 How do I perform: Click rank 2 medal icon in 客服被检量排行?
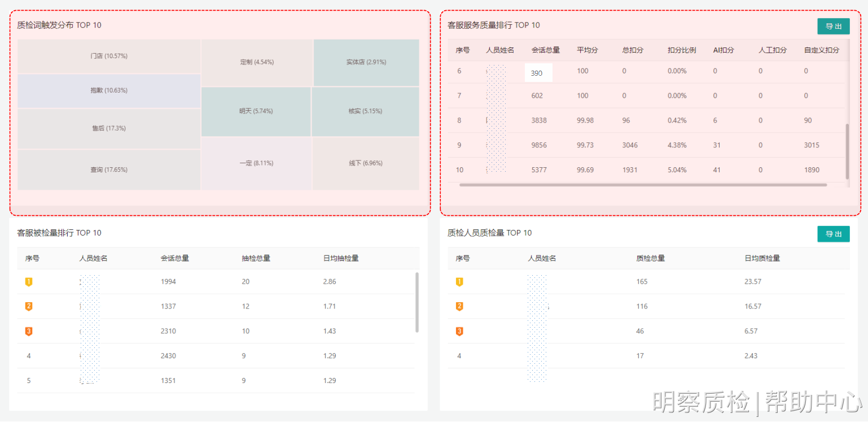[29, 307]
